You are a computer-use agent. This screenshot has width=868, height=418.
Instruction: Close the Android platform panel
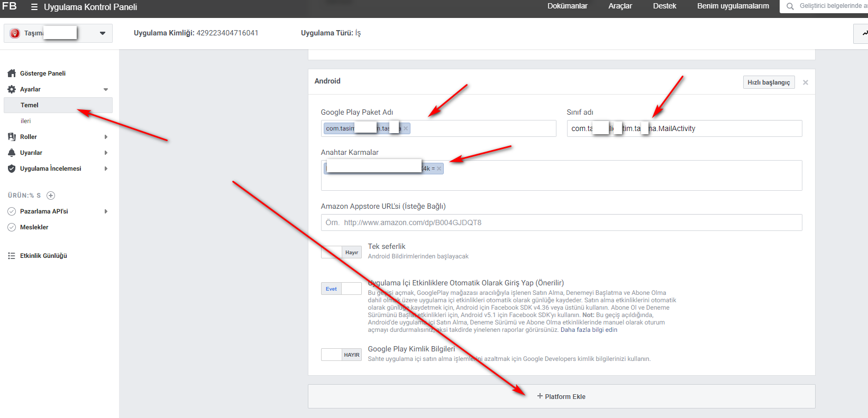coord(806,82)
